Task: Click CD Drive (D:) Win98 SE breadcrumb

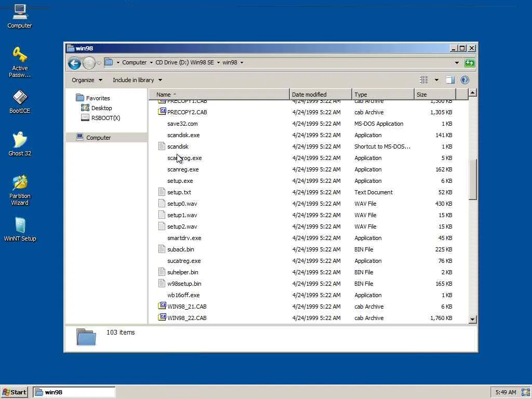Action: pyautogui.click(x=184, y=62)
